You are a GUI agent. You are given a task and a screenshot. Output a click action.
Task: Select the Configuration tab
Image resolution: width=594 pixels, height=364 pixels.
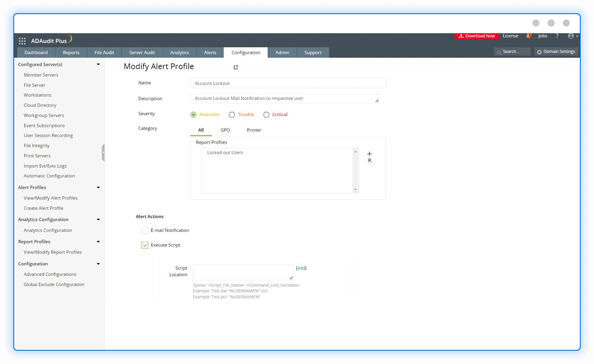(246, 53)
